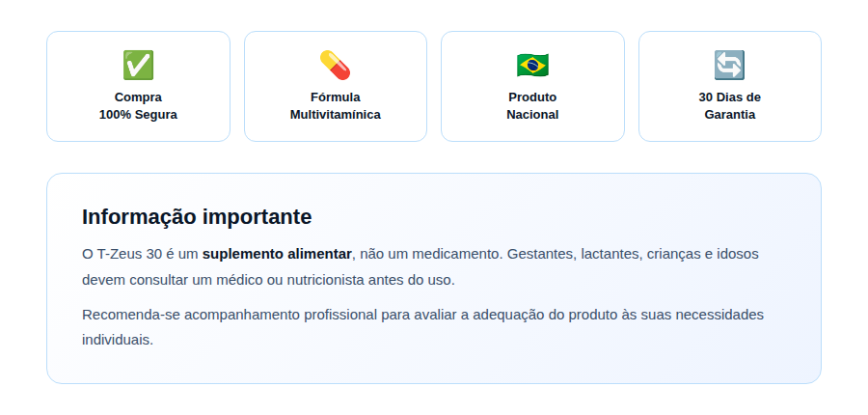The width and height of the screenshot is (868, 415).
Task: Click the Brazil flag icon
Action: (532, 66)
